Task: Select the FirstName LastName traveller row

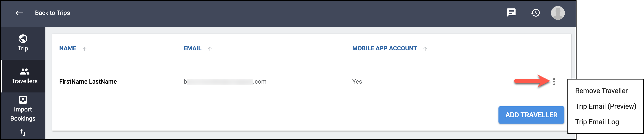Action: coord(311,82)
